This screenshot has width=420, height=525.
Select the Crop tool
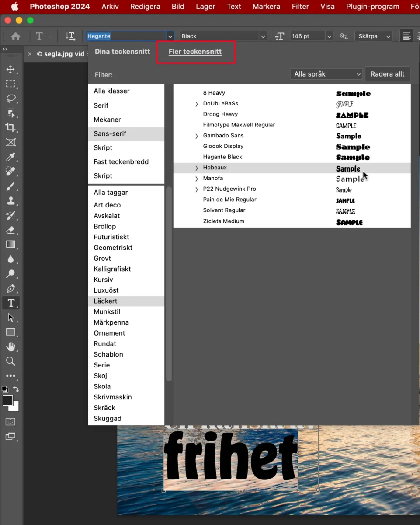coord(10,128)
